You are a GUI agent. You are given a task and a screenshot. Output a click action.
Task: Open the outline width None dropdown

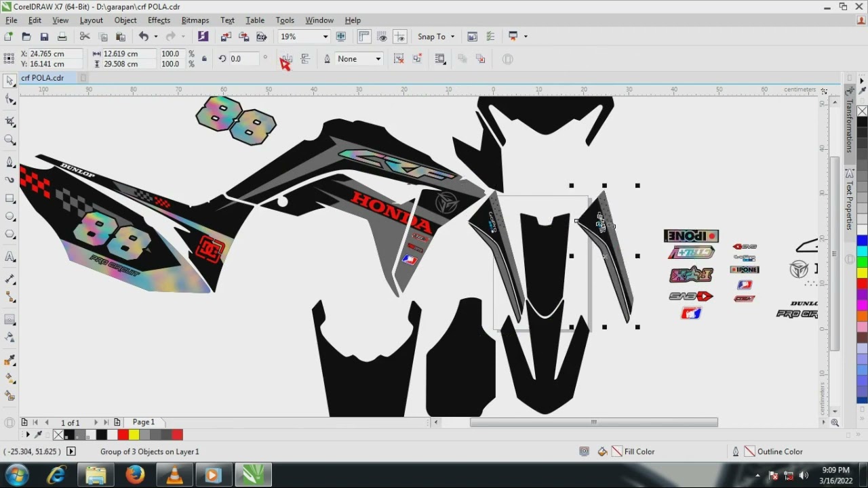point(378,59)
